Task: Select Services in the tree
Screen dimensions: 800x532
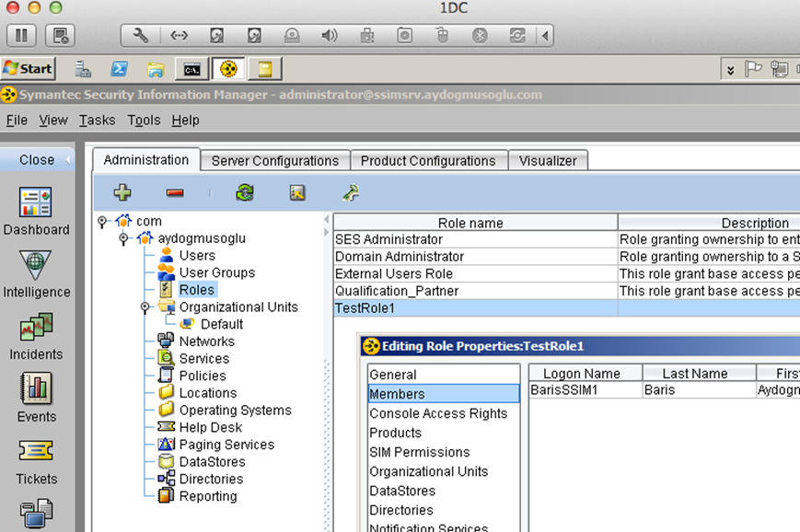Action: [x=204, y=359]
